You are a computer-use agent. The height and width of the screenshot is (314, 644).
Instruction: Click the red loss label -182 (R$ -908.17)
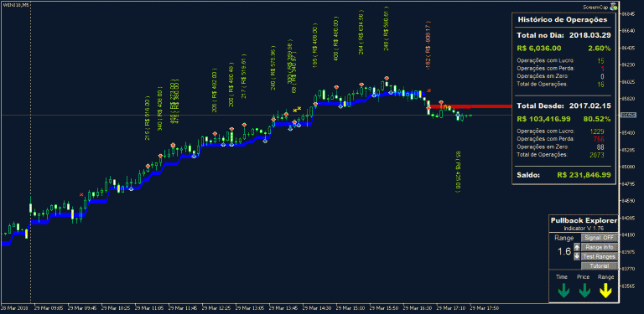[x=428, y=45]
